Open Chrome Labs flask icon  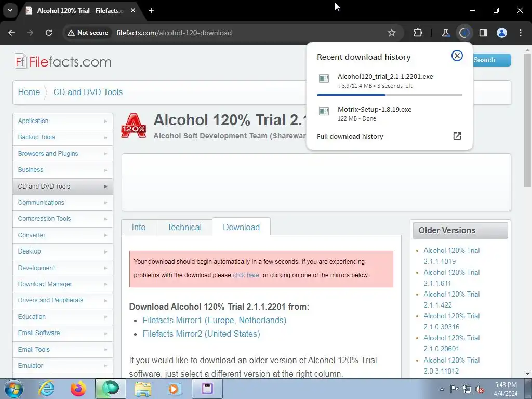pyautogui.click(x=445, y=33)
